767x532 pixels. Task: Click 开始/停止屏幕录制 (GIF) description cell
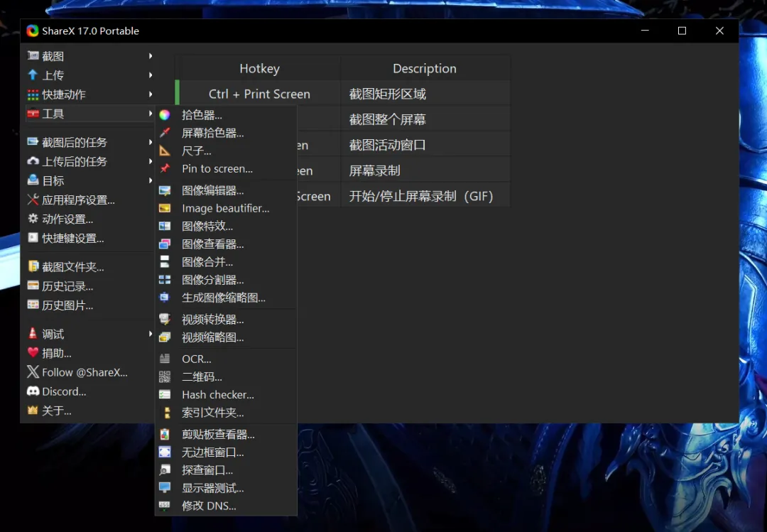click(x=425, y=196)
